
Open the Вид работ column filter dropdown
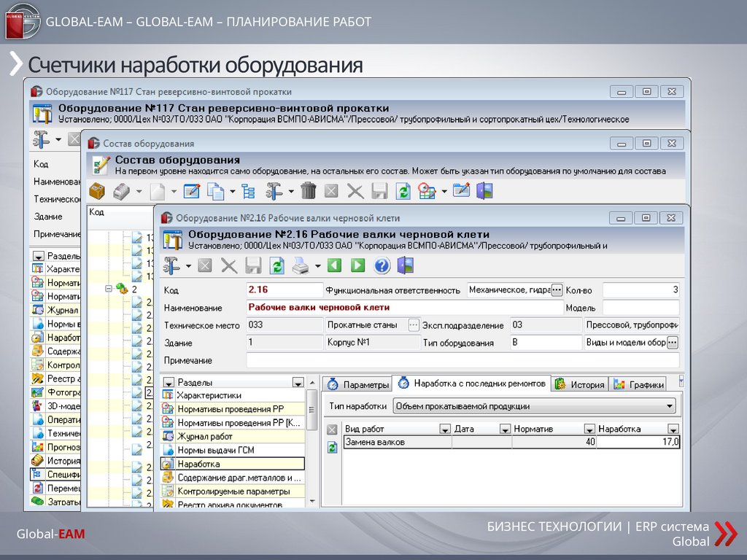coord(444,429)
